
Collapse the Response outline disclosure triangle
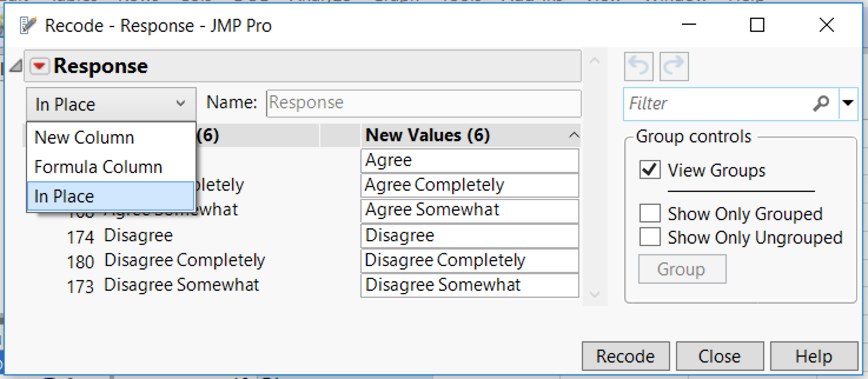pos(16,67)
